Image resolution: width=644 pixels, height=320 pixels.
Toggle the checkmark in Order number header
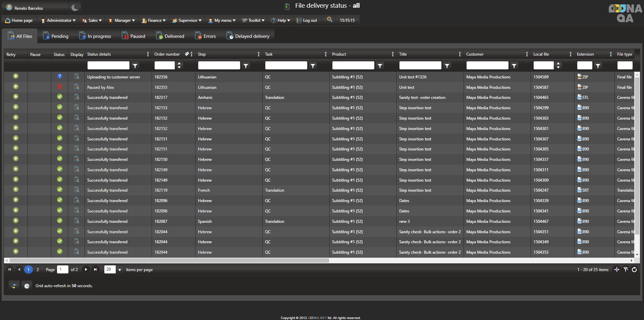[x=187, y=54]
